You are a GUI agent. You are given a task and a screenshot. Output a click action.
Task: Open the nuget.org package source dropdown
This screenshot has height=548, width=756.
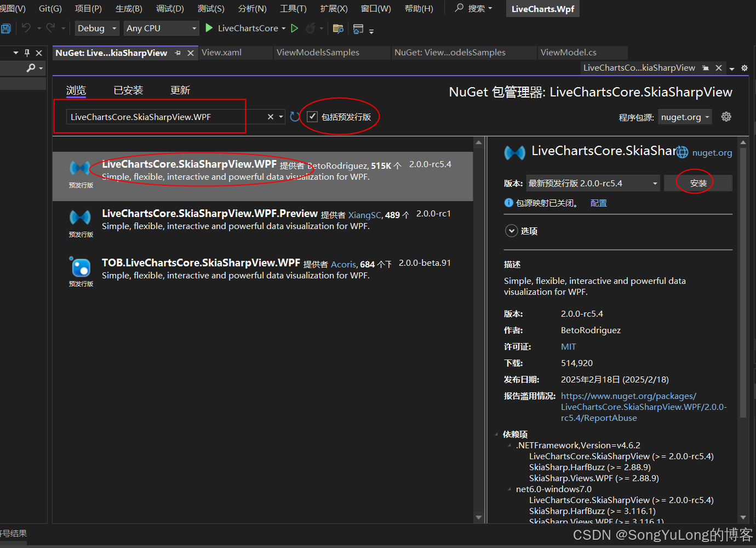685,117
